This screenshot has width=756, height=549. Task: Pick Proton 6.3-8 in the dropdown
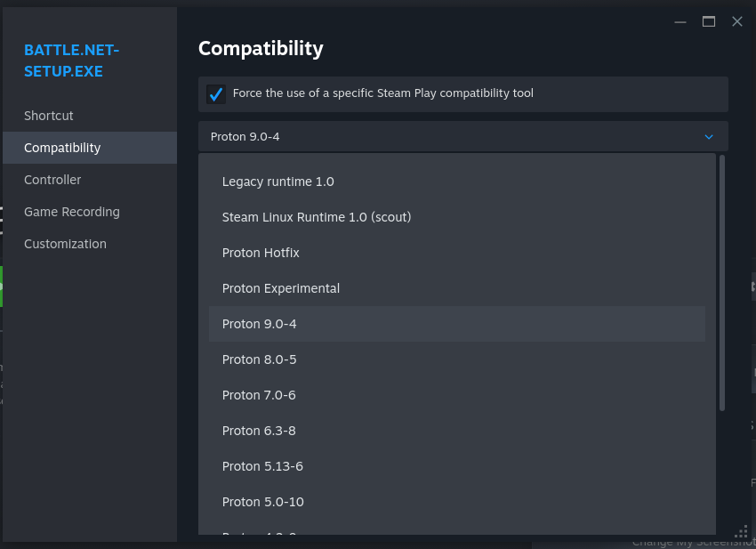pos(259,431)
